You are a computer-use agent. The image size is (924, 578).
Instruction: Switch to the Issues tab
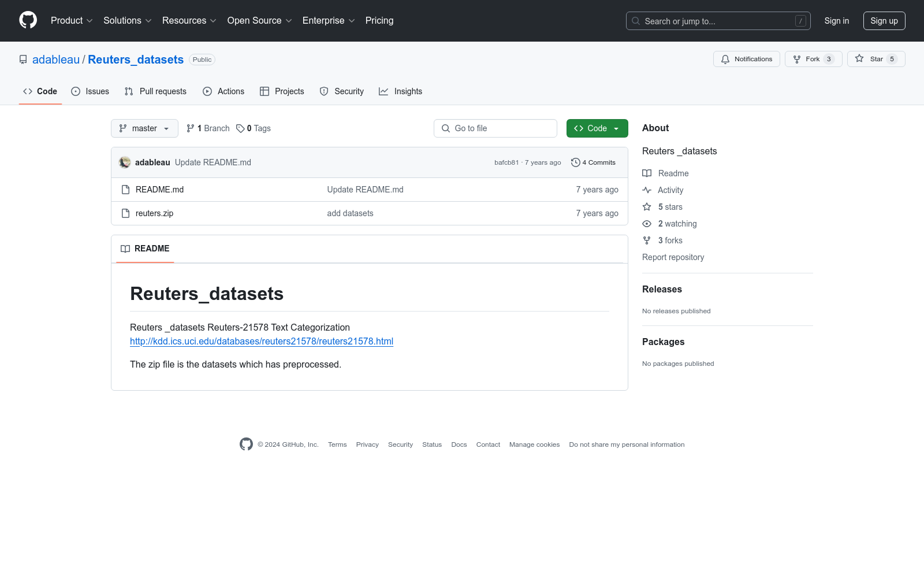pyautogui.click(x=90, y=91)
